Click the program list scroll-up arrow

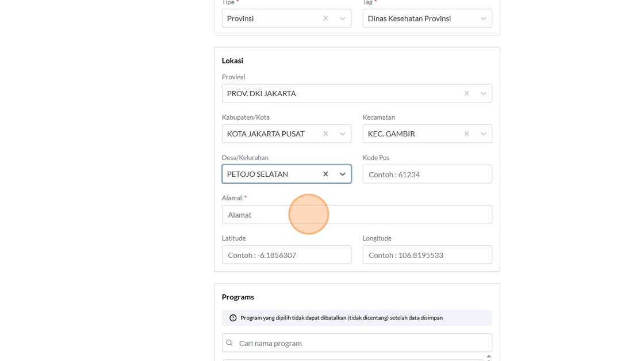click(489, 356)
